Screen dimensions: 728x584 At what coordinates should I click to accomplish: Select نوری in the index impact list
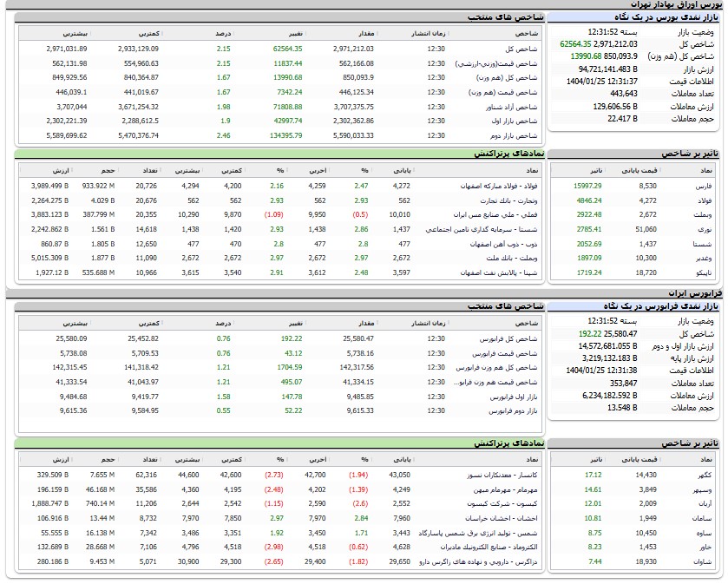705,229
